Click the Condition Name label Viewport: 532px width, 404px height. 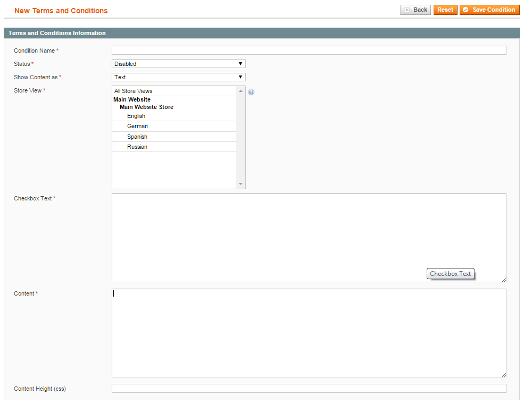click(x=34, y=50)
